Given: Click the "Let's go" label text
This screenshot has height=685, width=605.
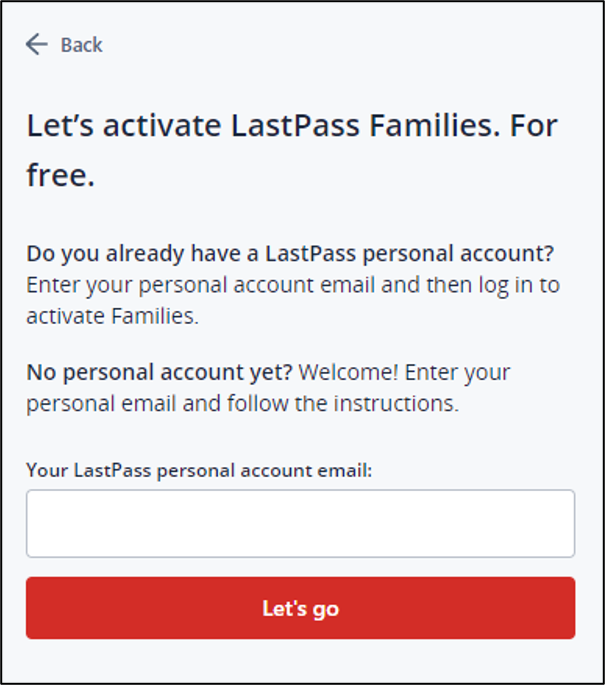Looking at the screenshot, I should click(x=300, y=608).
